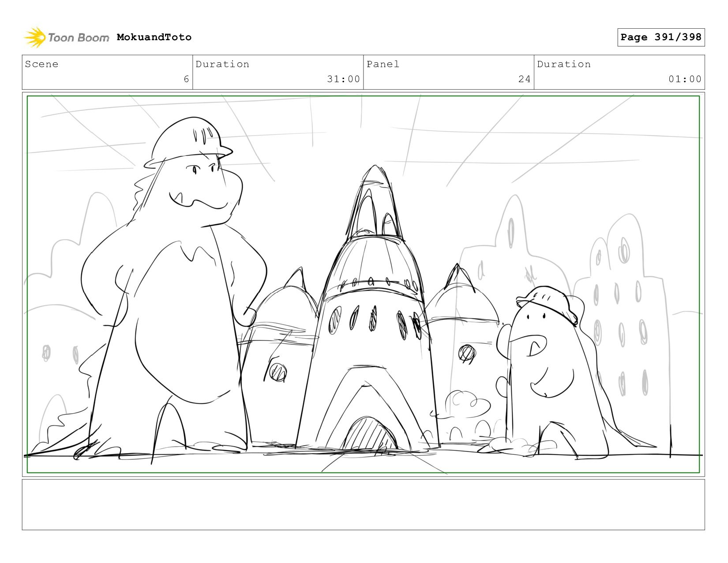
Task: Click the empty notes box below panel
Action: click(x=363, y=504)
